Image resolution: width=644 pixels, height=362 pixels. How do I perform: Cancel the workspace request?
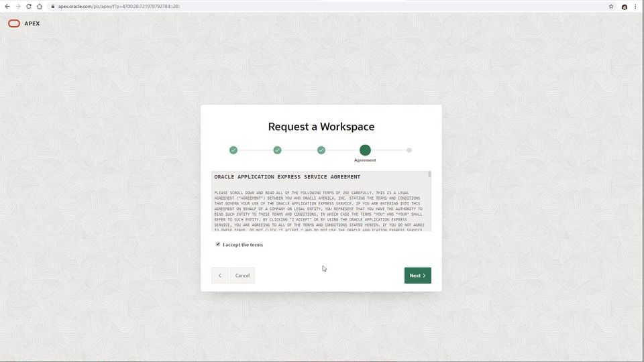coord(242,276)
